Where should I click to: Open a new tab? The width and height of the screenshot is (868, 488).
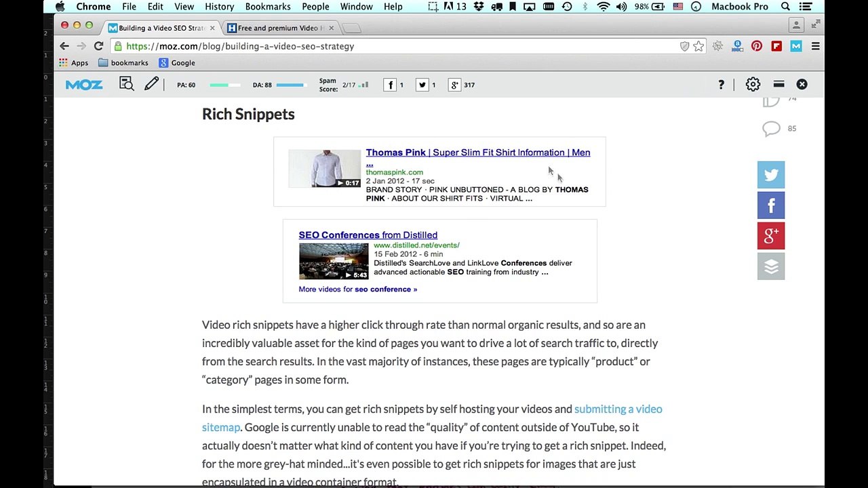coord(351,28)
